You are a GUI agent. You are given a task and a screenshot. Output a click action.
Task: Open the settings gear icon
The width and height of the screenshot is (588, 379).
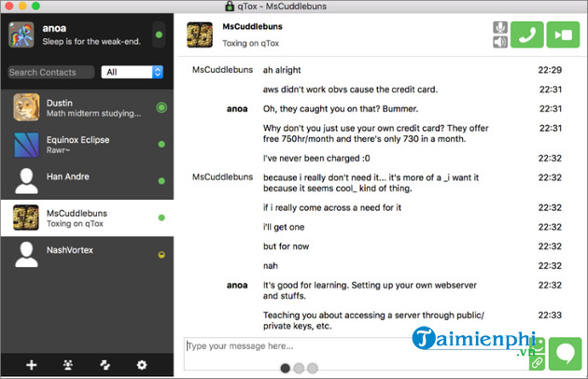click(143, 365)
